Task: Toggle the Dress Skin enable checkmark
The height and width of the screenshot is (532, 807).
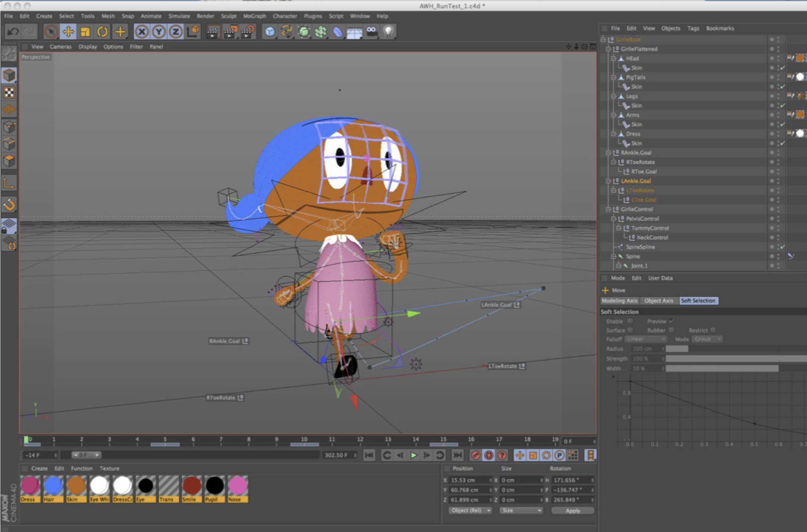Action: [x=782, y=143]
